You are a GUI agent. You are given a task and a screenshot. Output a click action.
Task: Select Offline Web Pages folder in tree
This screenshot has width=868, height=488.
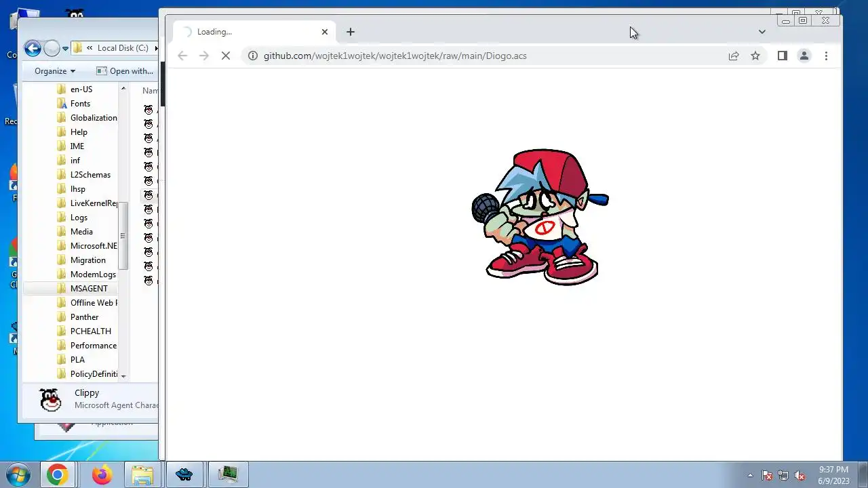pyautogui.click(x=94, y=303)
